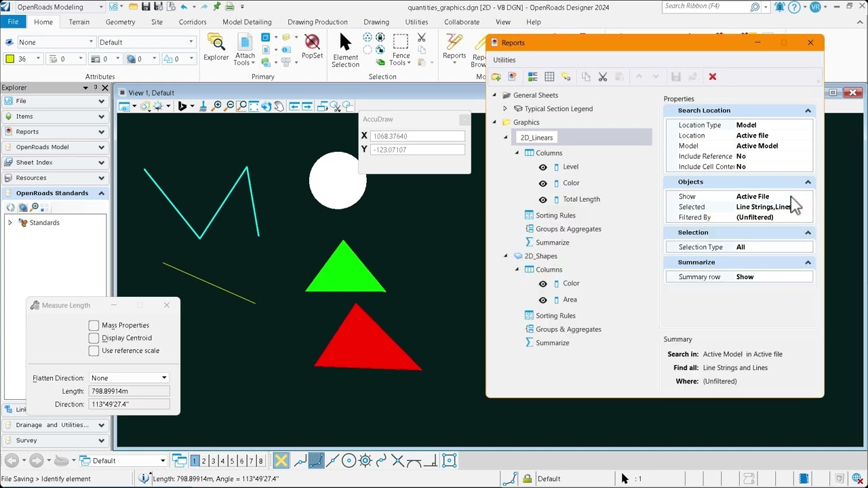The height and width of the screenshot is (488, 868).
Task: Toggle view 2 button in view groups
Action: [x=203, y=461]
